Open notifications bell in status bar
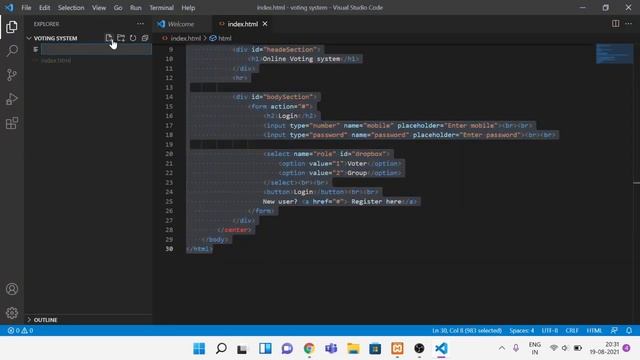 [629, 330]
